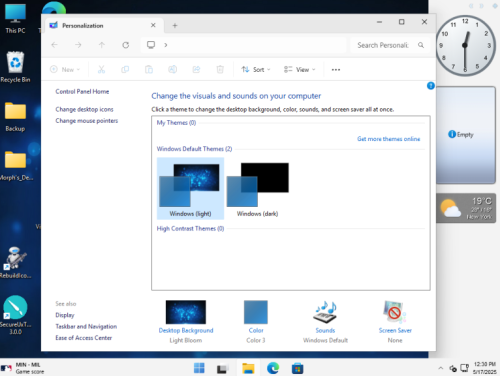Open the Display link
Screen dimensions: 500x376
(65, 315)
